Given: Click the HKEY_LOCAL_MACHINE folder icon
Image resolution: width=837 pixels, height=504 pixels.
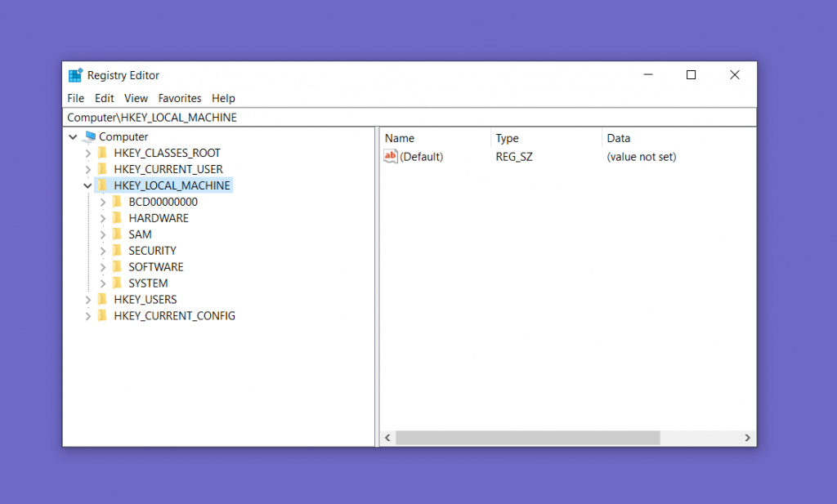Looking at the screenshot, I should 102,185.
